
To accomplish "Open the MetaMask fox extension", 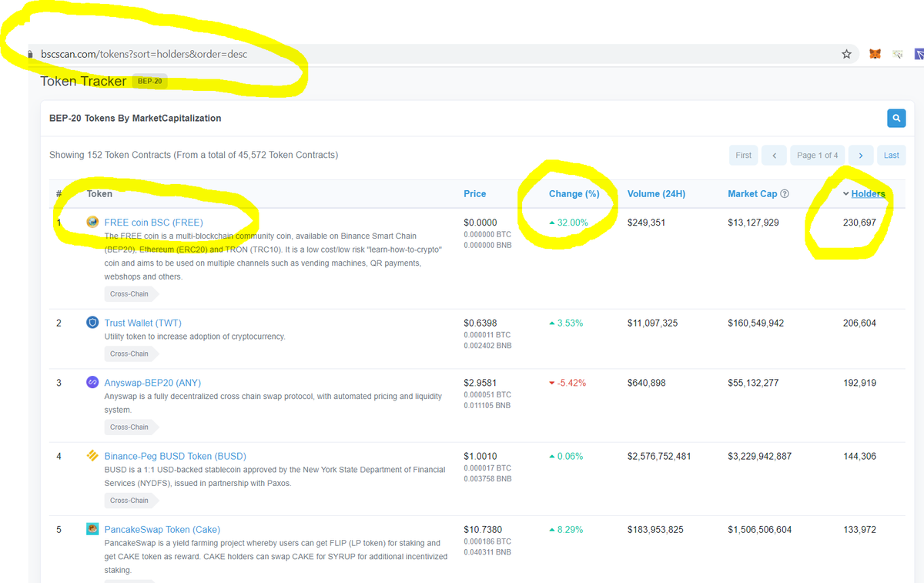I will [x=875, y=54].
